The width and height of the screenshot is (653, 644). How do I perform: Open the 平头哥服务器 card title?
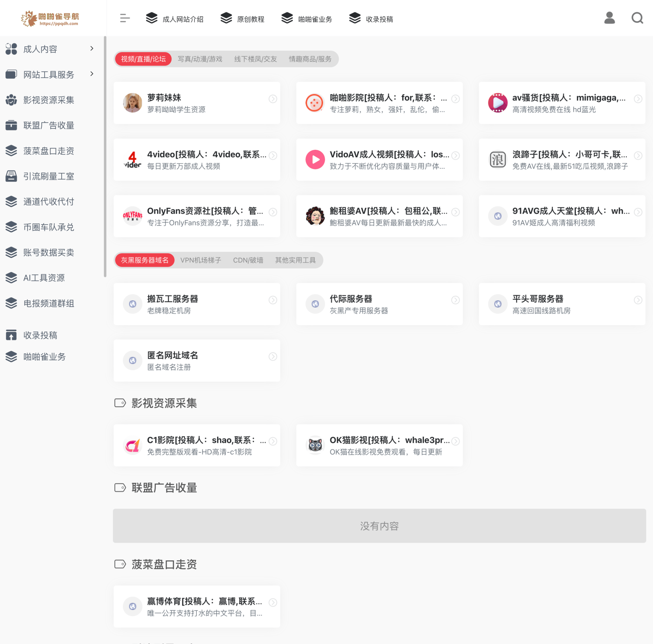click(x=538, y=299)
